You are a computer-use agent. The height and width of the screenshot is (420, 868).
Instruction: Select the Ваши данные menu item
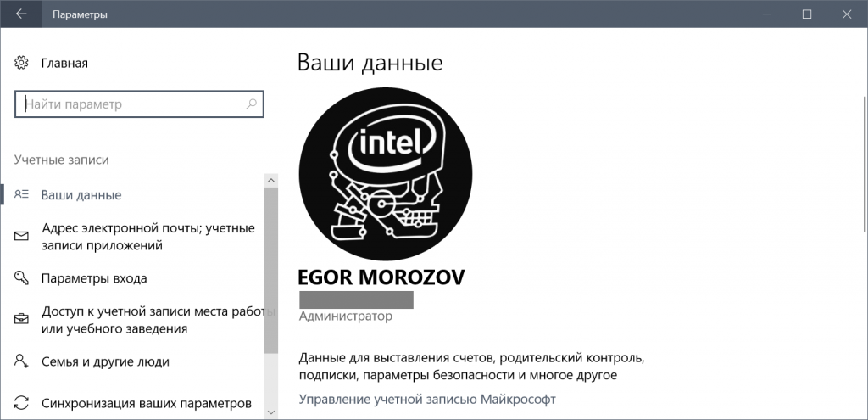coord(81,194)
